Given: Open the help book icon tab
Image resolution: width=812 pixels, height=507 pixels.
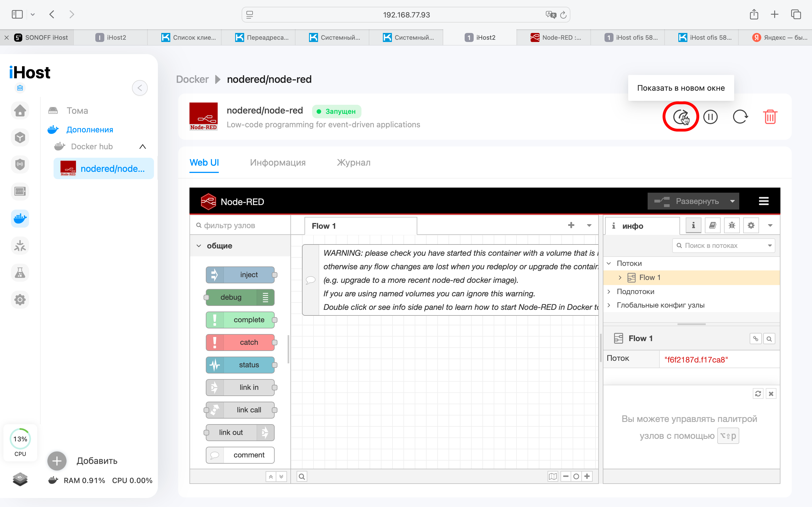Looking at the screenshot, I should pos(713,225).
